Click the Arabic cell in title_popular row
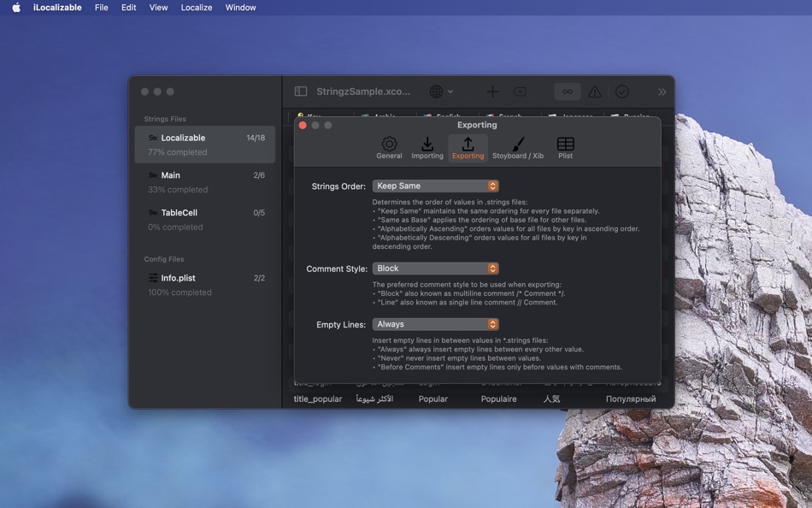 coord(374,399)
